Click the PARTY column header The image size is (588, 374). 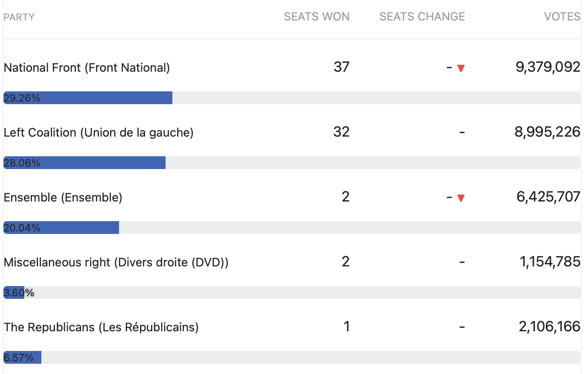click(19, 17)
